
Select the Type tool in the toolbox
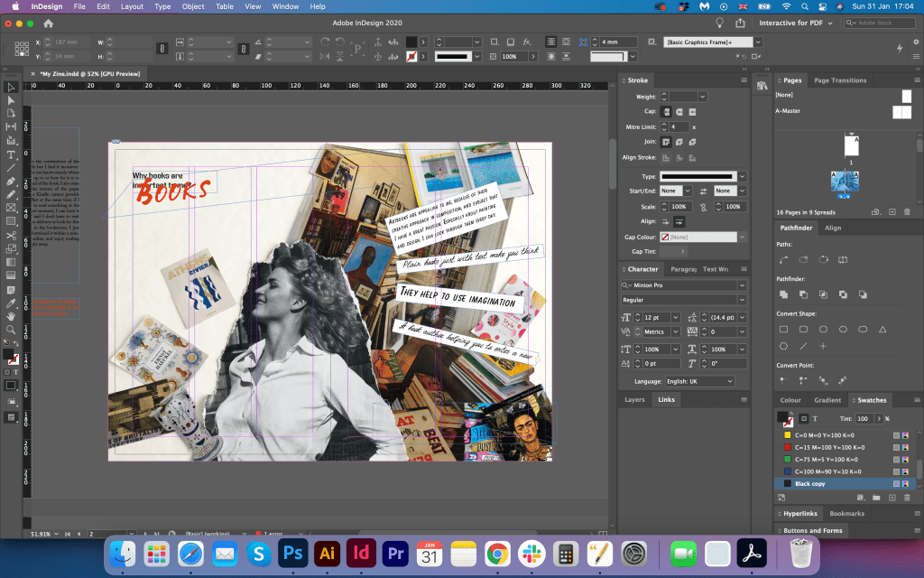[x=11, y=154]
